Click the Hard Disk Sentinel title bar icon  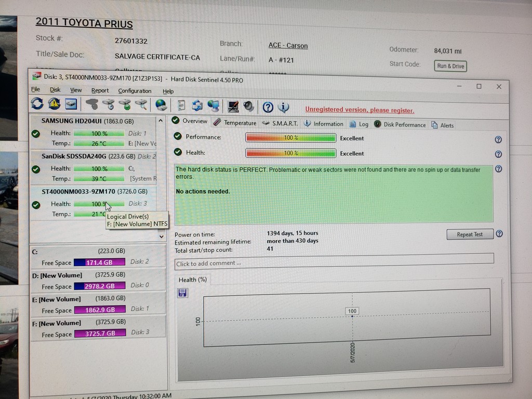(x=37, y=76)
